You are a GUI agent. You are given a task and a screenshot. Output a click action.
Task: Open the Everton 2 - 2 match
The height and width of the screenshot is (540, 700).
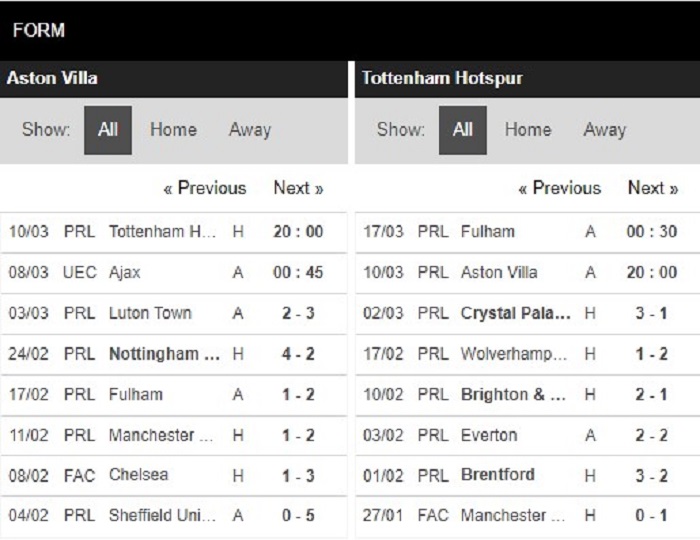[528, 435]
